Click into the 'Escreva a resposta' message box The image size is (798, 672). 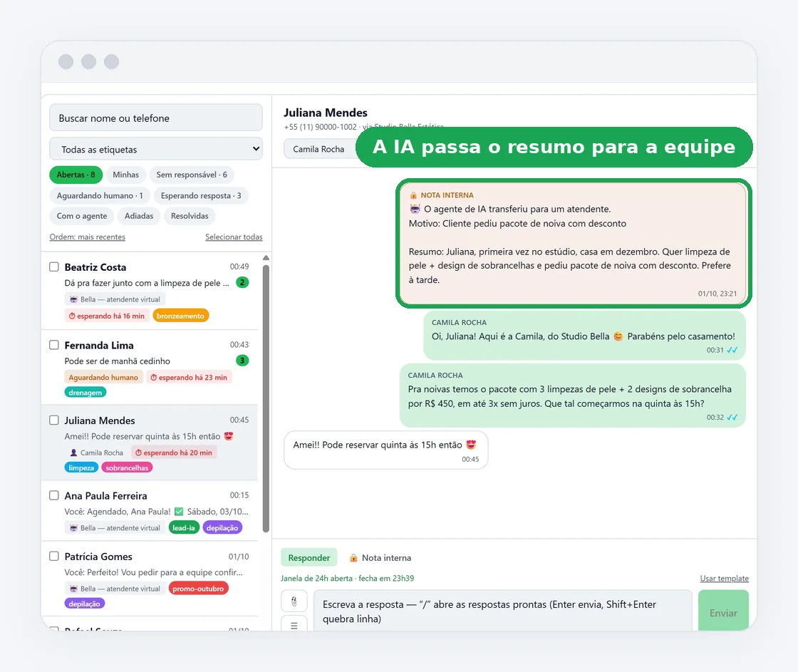pyautogui.click(x=503, y=611)
